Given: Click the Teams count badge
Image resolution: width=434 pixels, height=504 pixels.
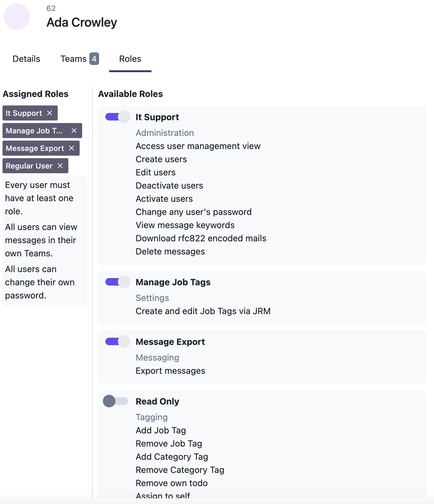Looking at the screenshot, I should point(94,59).
